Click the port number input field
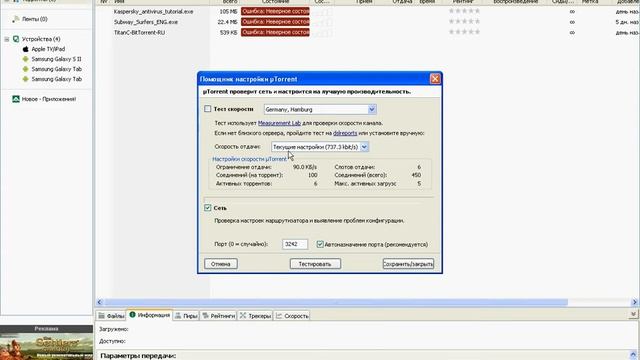Image resolution: width=640 pixels, height=360 pixels. 295,244
